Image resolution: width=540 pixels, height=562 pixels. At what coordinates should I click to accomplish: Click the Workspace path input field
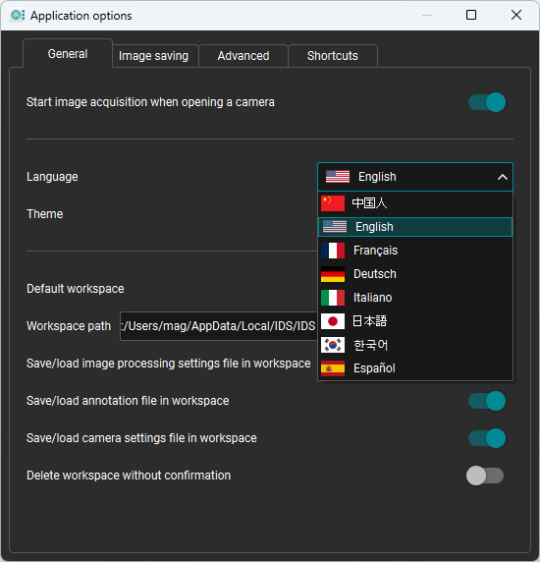[x=219, y=326]
